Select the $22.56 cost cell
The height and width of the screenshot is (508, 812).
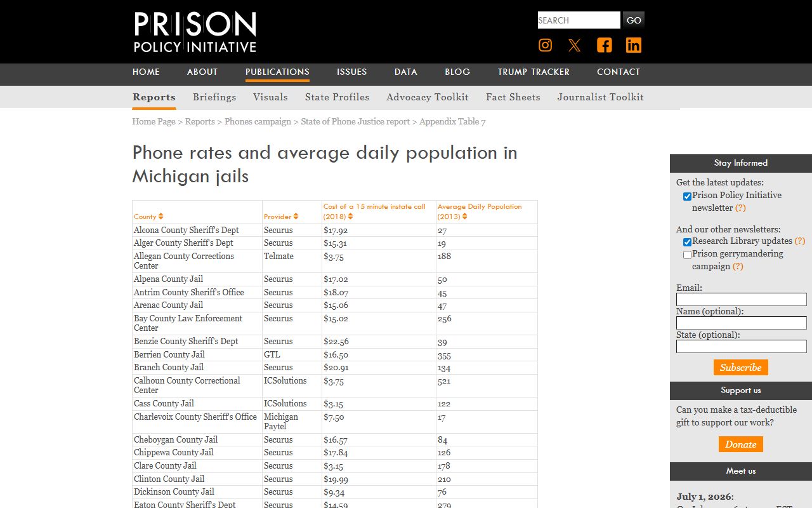(379, 342)
